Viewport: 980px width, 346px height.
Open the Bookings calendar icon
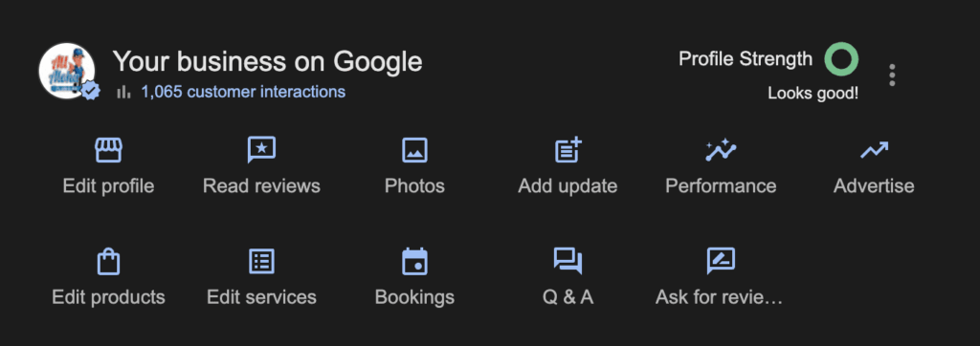[x=414, y=261]
